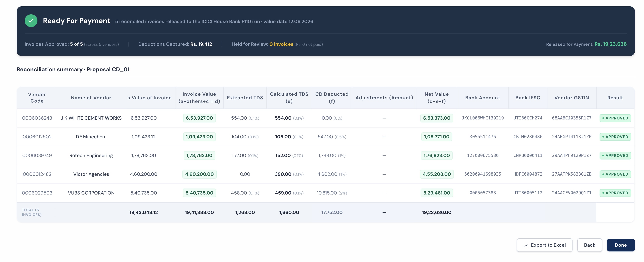
Task: Click CD deducted value 547.00 (0.5%)
Action: (x=332, y=137)
